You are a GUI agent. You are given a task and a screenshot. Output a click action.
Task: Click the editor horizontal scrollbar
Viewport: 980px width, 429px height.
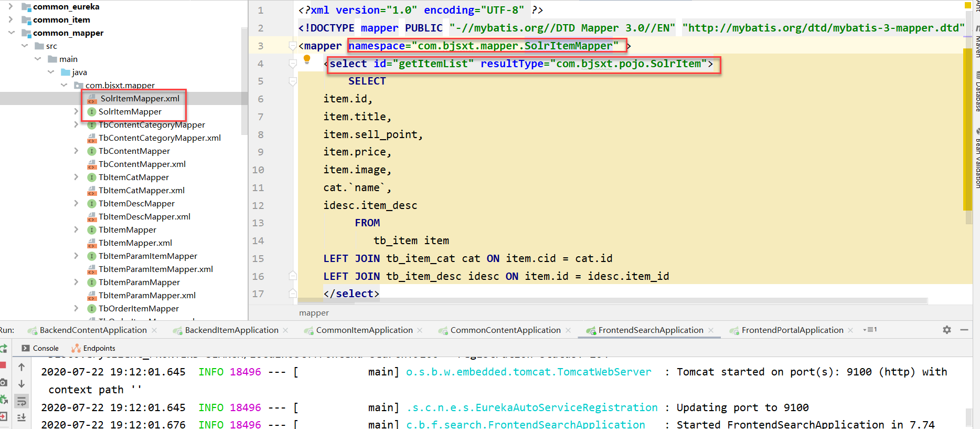(612, 301)
